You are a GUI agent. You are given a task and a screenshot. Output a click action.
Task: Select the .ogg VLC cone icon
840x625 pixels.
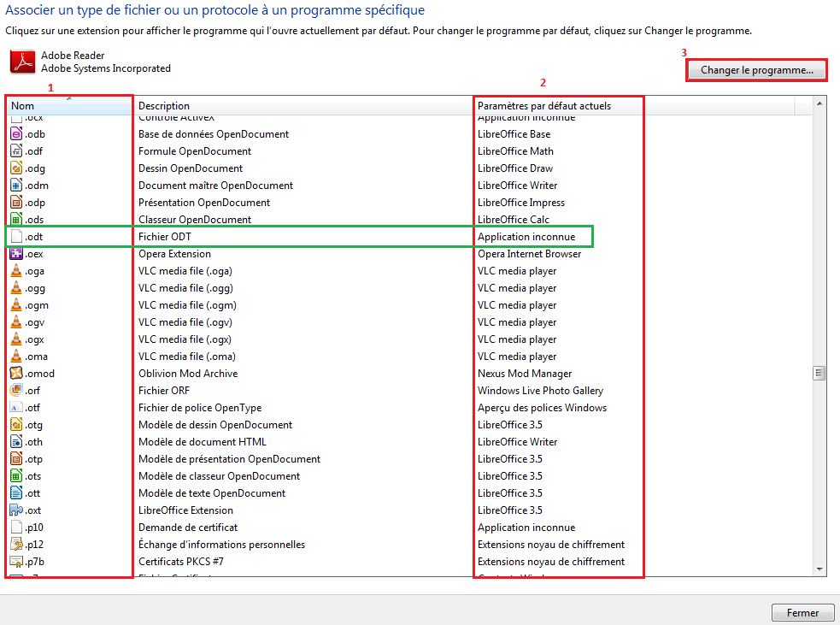pyautogui.click(x=16, y=288)
